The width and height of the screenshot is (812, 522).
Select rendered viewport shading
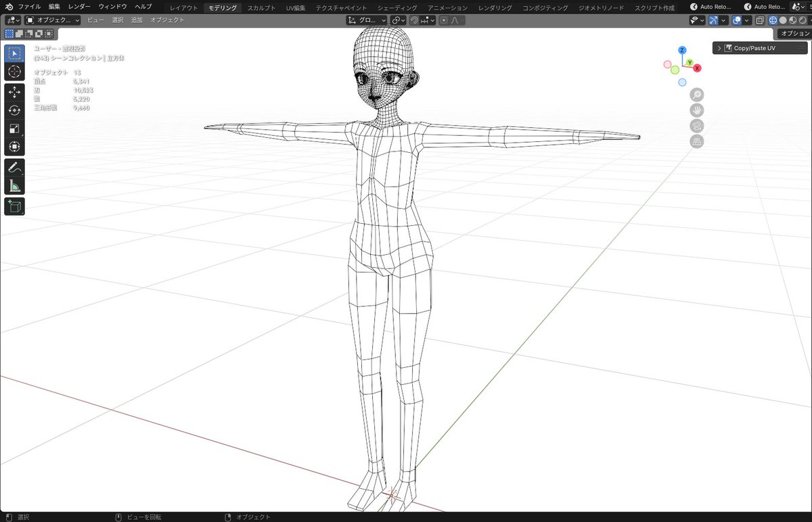(x=802, y=20)
